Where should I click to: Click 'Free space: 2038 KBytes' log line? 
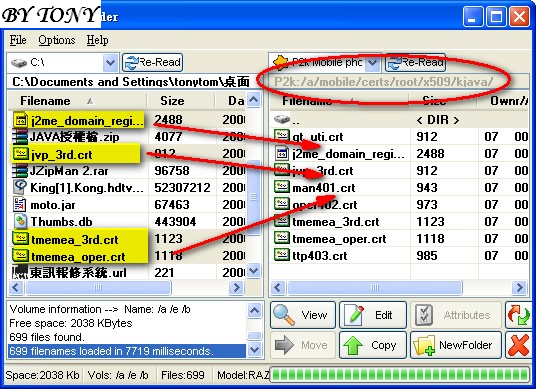coord(71,323)
